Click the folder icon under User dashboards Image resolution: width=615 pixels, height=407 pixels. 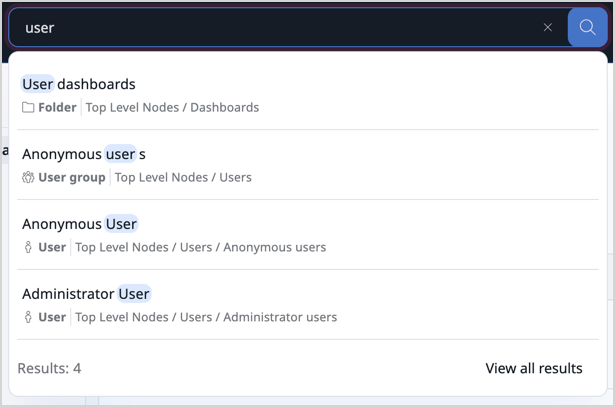tap(28, 107)
